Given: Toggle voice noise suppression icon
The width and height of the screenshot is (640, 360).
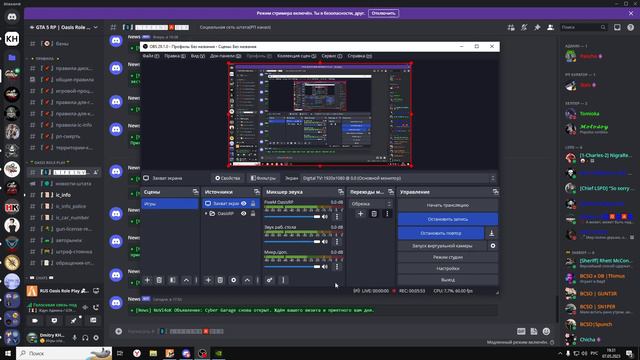Looking at the screenshot, I should click(85, 307).
